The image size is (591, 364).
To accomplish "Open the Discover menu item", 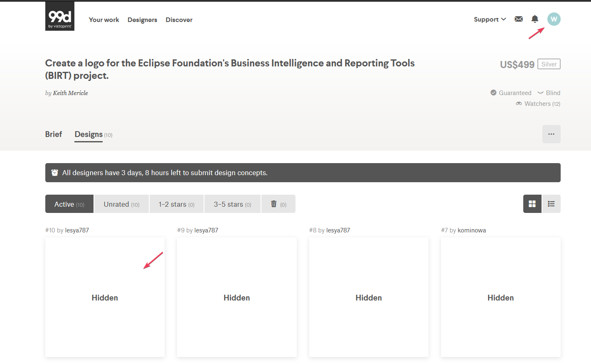I will [179, 20].
